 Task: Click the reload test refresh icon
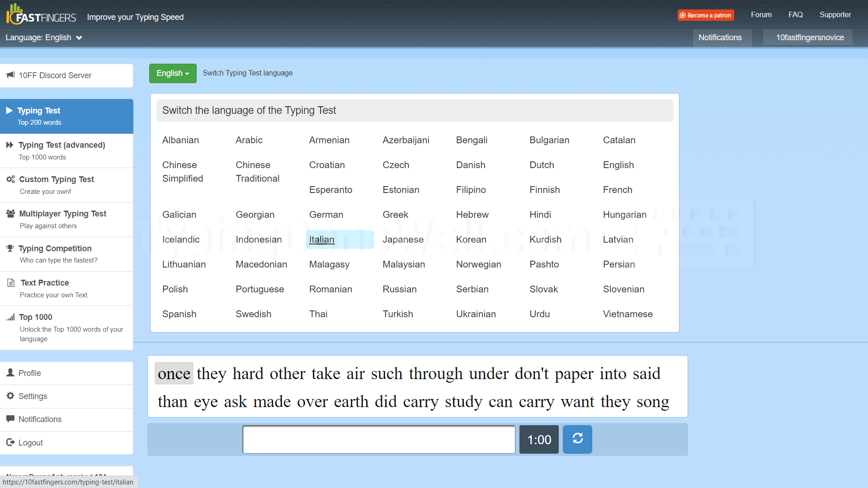pyautogui.click(x=577, y=439)
